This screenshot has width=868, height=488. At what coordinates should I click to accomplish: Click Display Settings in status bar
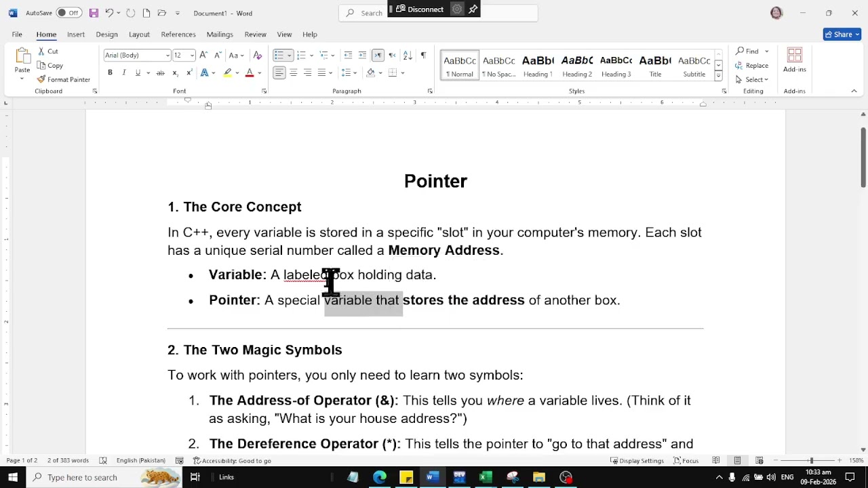(x=637, y=461)
